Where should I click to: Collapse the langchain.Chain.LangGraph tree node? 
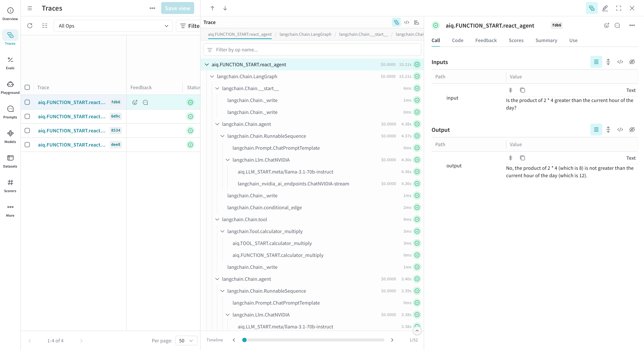(x=212, y=77)
